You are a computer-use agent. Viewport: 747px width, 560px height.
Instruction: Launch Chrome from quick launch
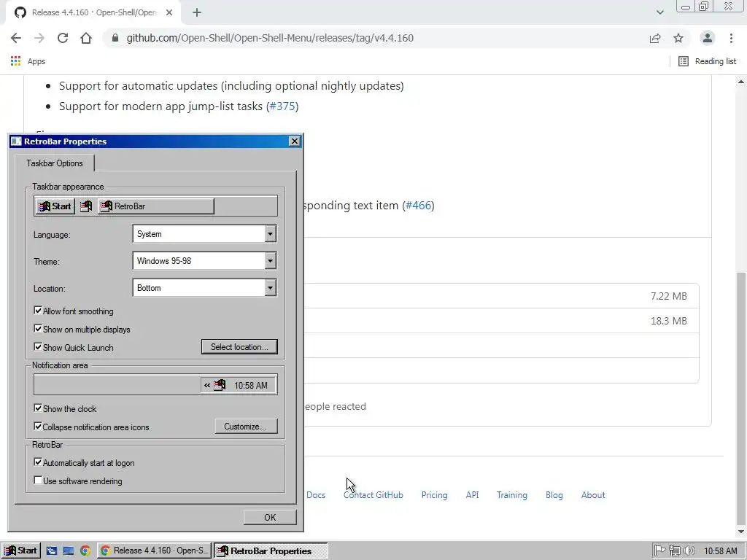pyautogui.click(x=85, y=551)
